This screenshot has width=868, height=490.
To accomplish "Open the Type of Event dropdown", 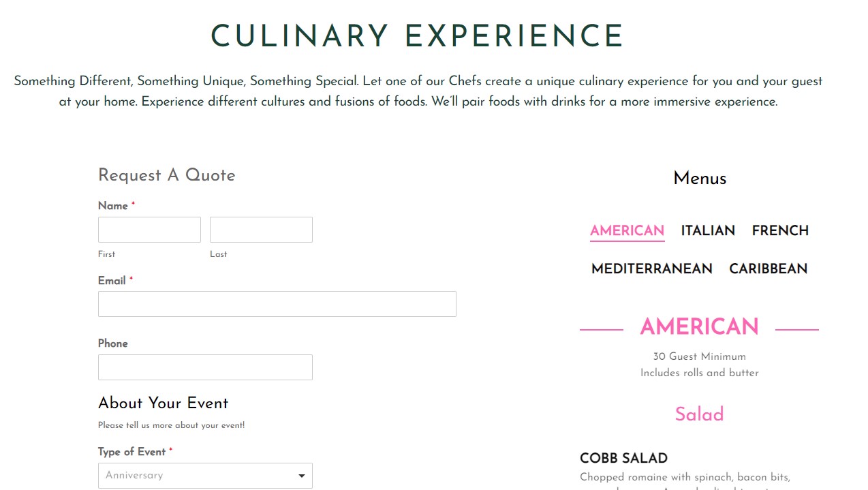I will [205, 476].
